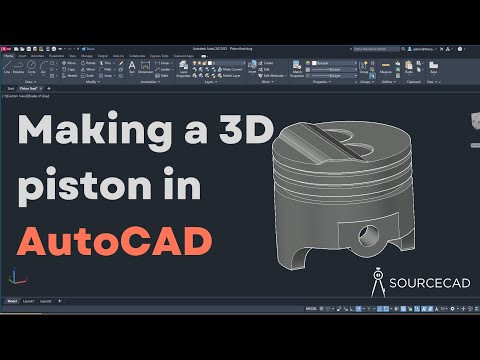Toggle ortho mode in status bar
The height and width of the screenshot is (360, 480).
352,309
